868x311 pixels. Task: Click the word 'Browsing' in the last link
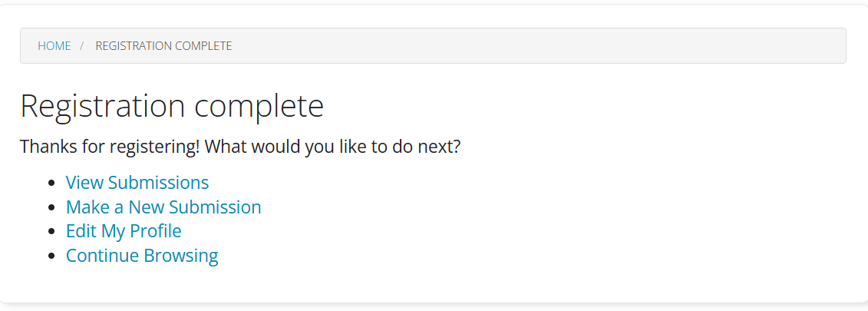coord(182,256)
